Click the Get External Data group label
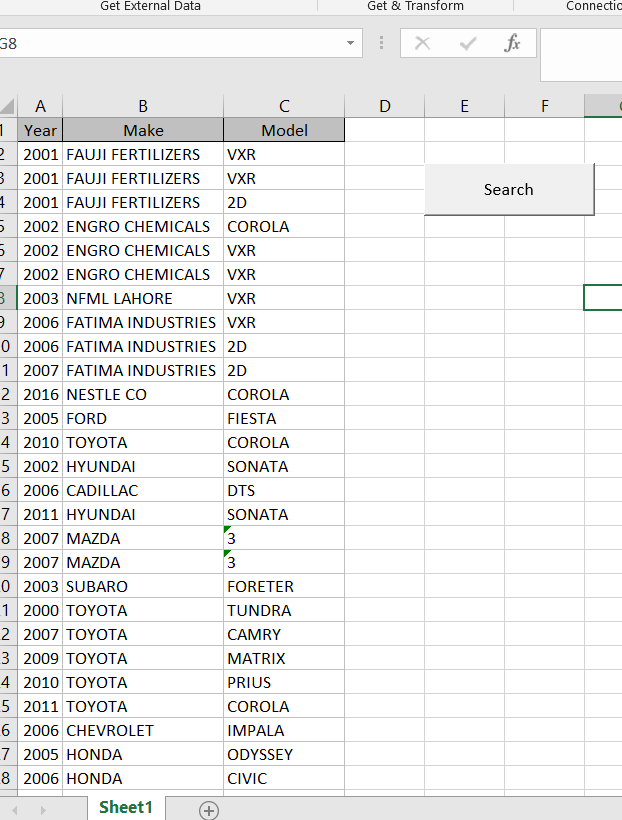Screen dimensions: 622x820 [x=151, y=6]
